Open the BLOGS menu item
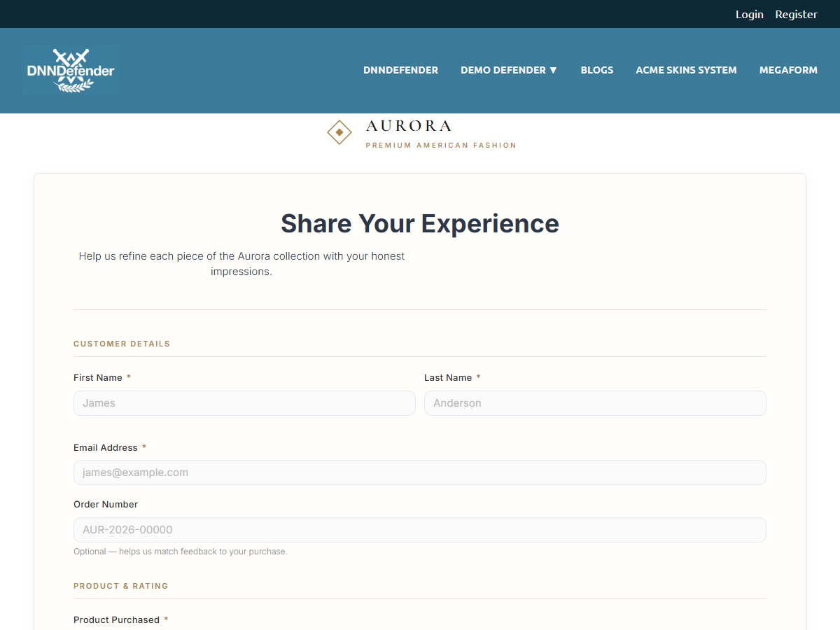Image resolution: width=840 pixels, height=630 pixels. coord(597,70)
